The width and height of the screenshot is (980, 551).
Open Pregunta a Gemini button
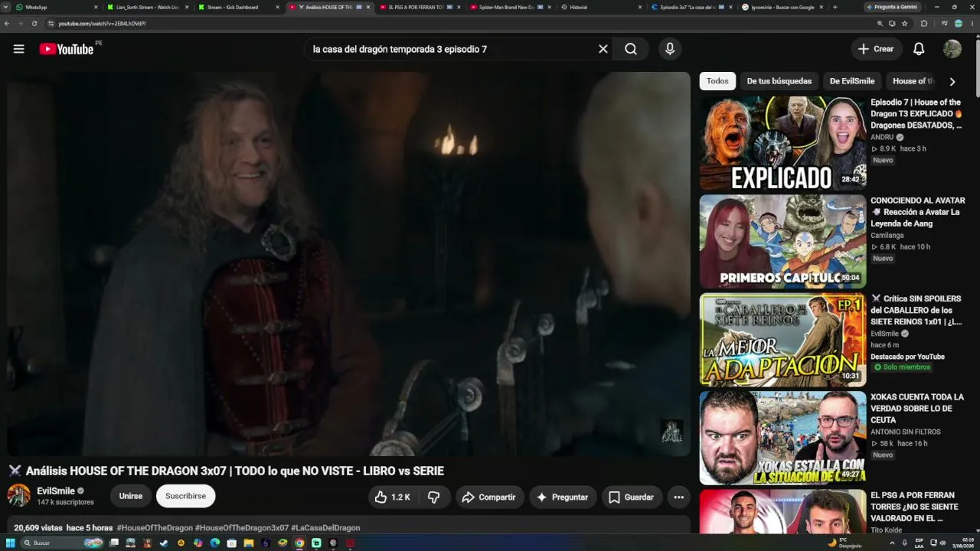pos(891,7)
